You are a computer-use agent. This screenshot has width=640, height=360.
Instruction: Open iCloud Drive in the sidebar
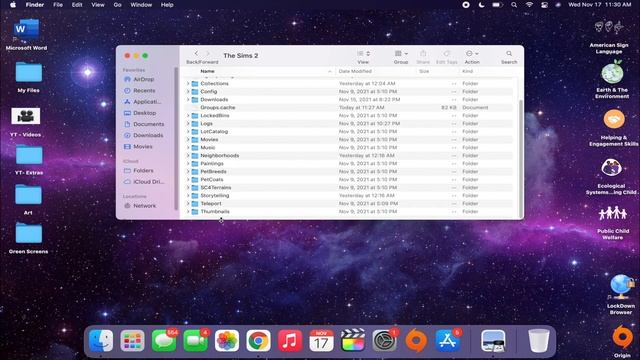[x=144, y=182]
